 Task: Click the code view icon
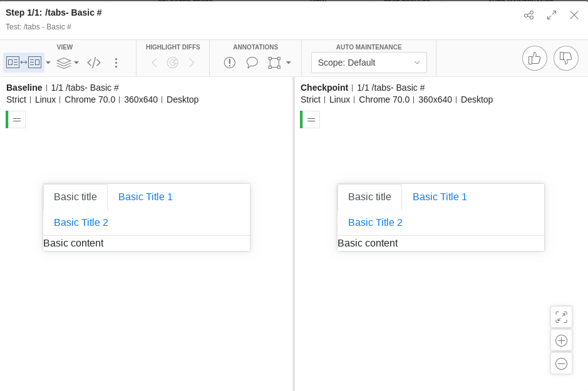click(94, 63)
